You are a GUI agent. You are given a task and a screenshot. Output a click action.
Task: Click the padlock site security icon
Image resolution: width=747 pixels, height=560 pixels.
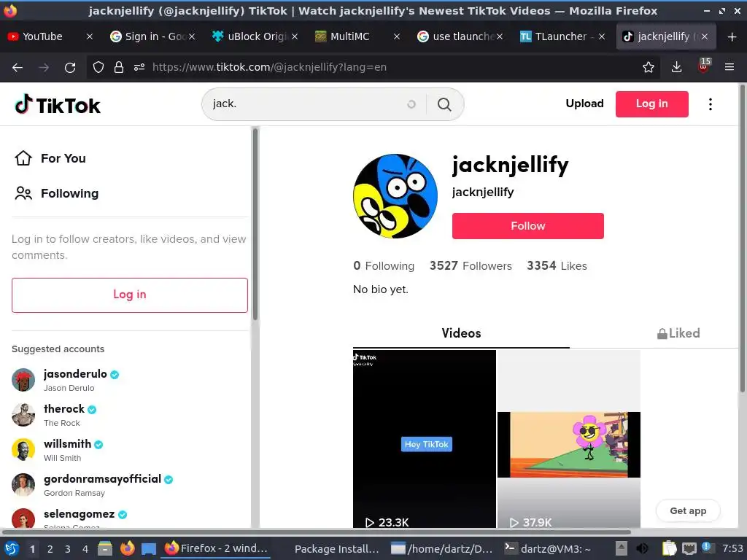(119, 68)
